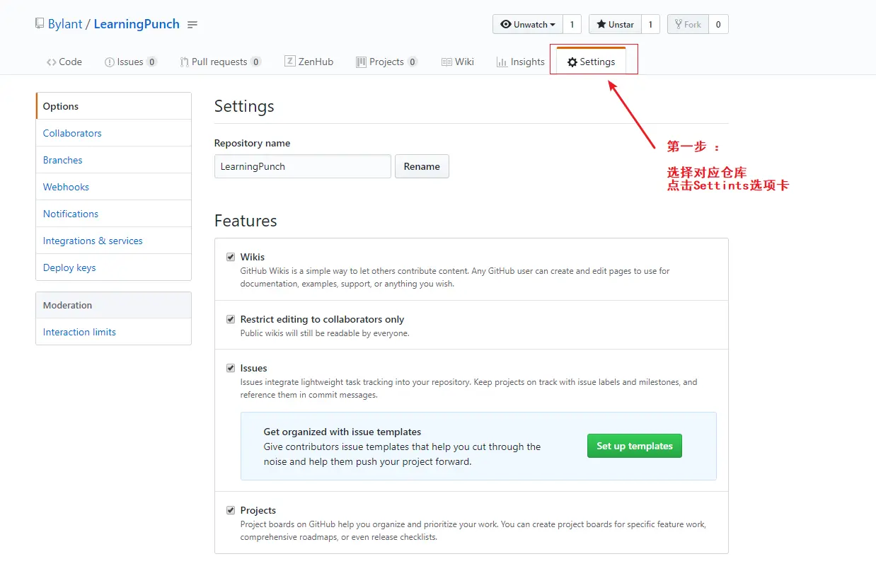Screen dimensions: 876x588
Task: Click the Code tab brackets icon
Action: (x=52, y=62)
